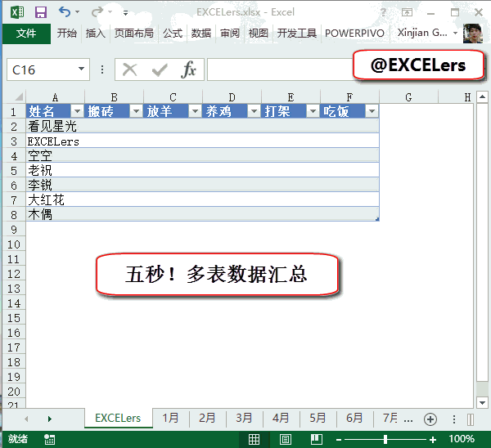The height and width of the screenshot is (448, 491).
Task: Open the 公式 formulas ribbon tab
Action: click(x=173, y=34)
